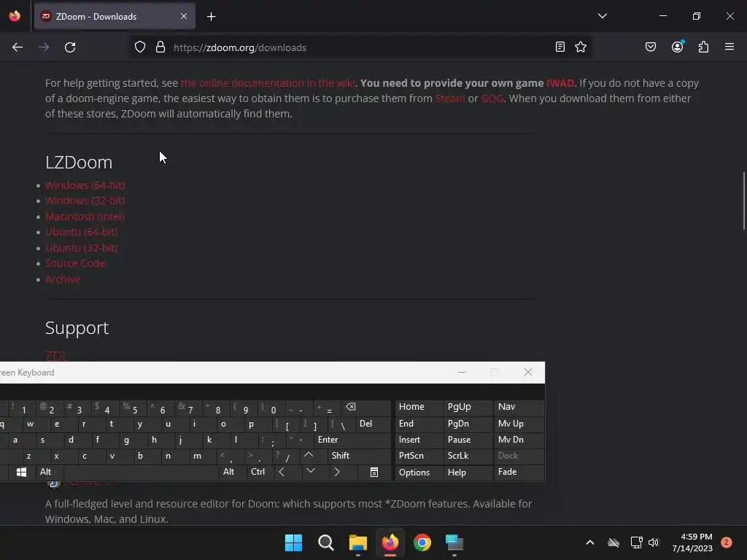This screenshot has width=747, height=560.
Task: Open Google Chrome from the taskbar
Action: 422,542
